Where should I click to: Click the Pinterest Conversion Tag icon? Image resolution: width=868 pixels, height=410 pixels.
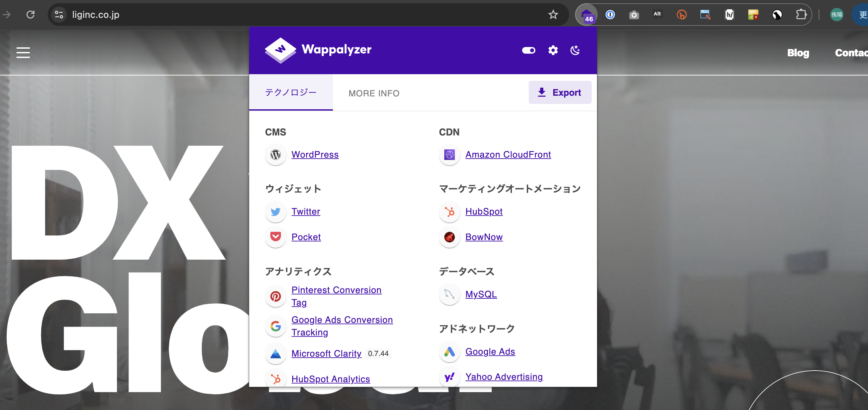tap(276, 296)
